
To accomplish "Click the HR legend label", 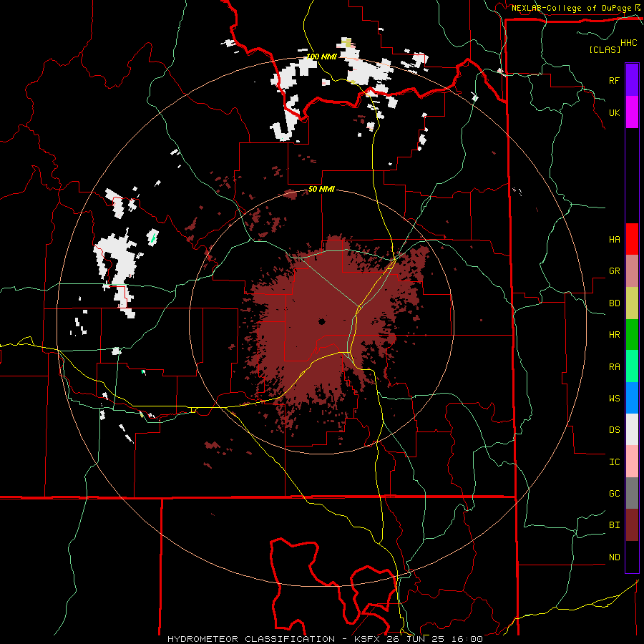I will pyautogui.click(x=614, y=335).
